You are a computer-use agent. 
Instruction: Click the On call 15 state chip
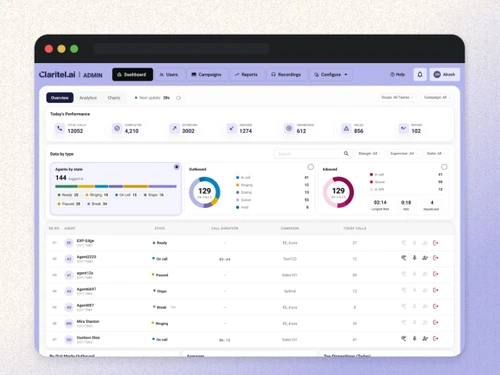126,195
